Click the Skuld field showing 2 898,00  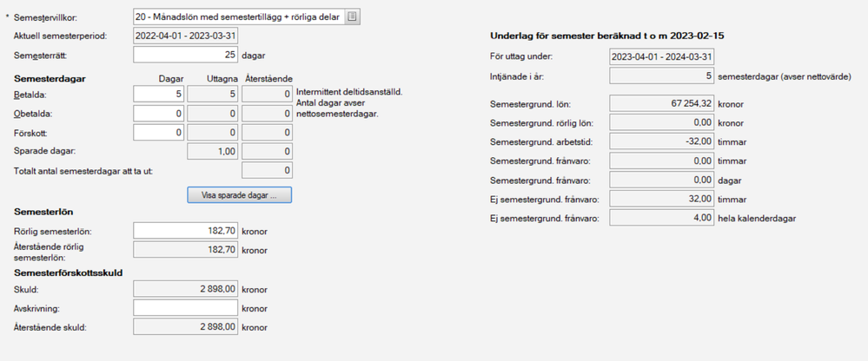[x=185, y=288]
